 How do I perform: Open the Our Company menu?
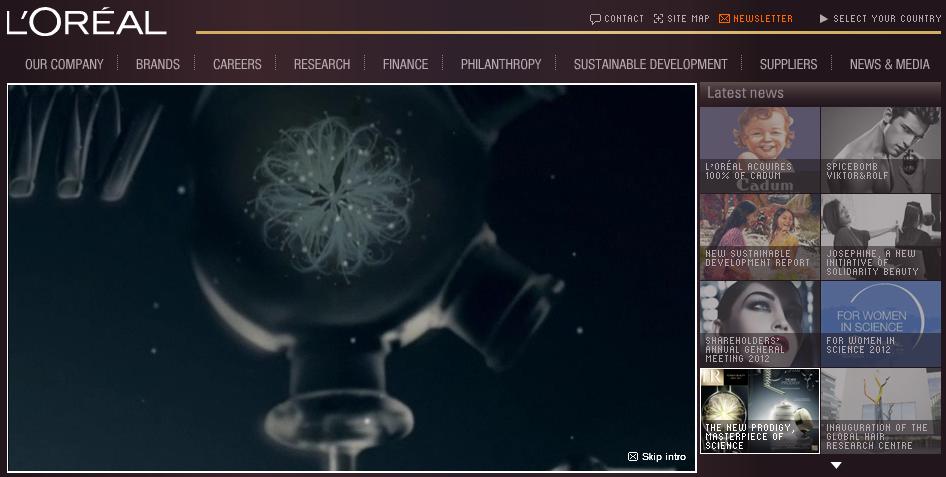pos(64,64)
